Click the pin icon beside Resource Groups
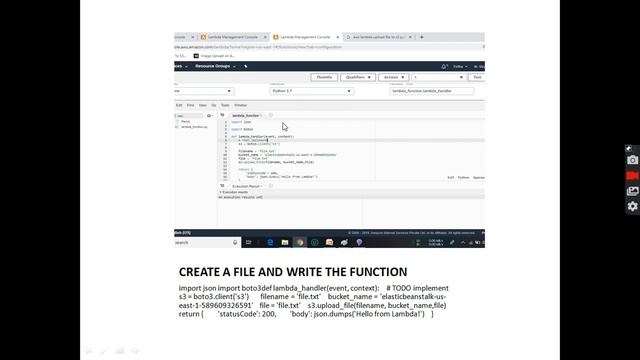This screenshot has width=640, height=360. (246, 66)
